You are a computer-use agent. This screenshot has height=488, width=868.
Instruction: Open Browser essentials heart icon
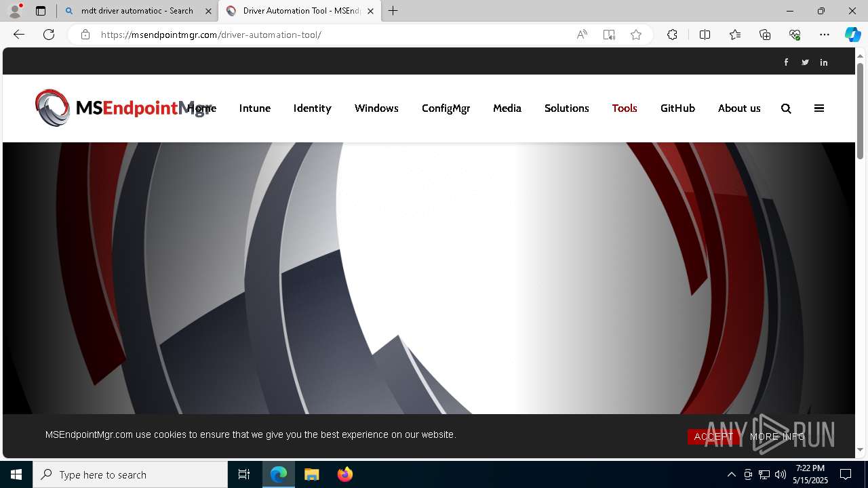coord(795,35)
